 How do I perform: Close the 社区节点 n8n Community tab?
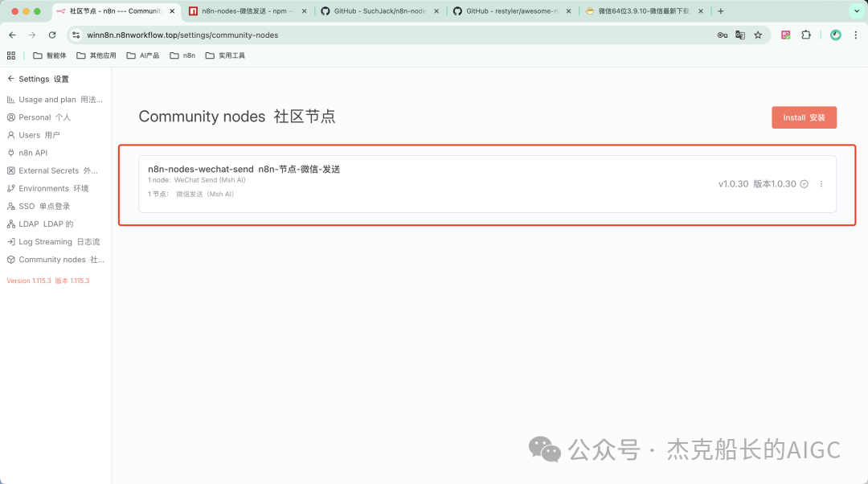(172, 11)
